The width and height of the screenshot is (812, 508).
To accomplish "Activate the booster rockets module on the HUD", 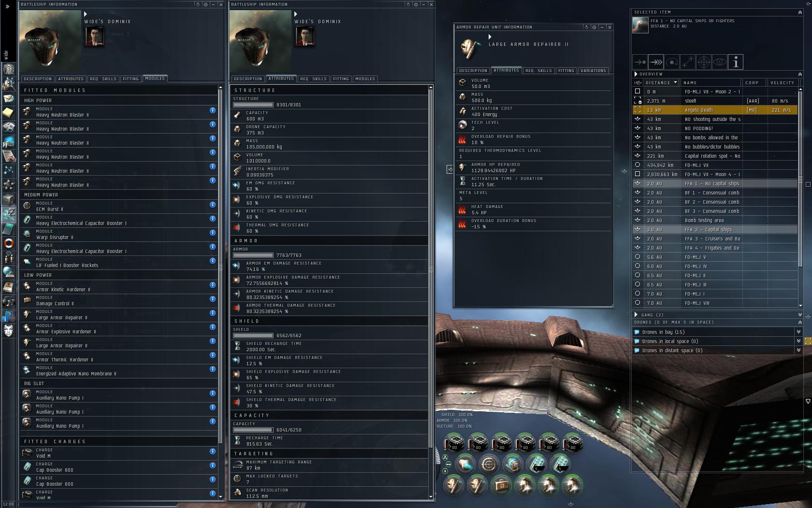I will click(465, 464).
